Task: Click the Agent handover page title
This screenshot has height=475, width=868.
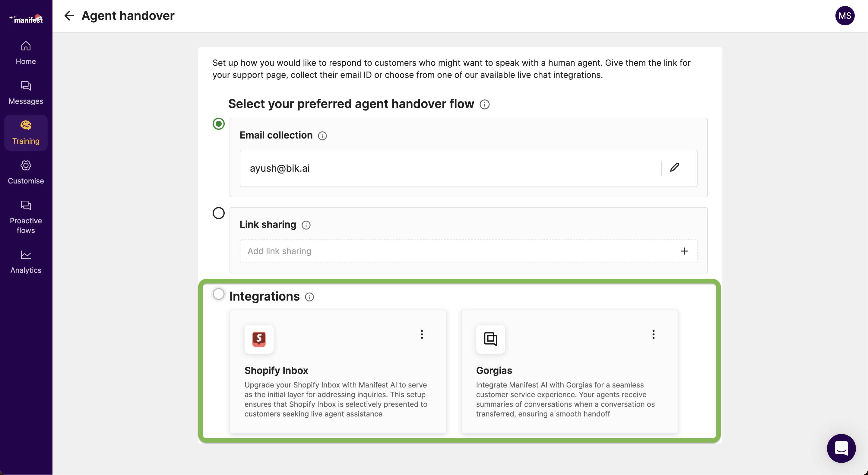Action: [128, 16]
